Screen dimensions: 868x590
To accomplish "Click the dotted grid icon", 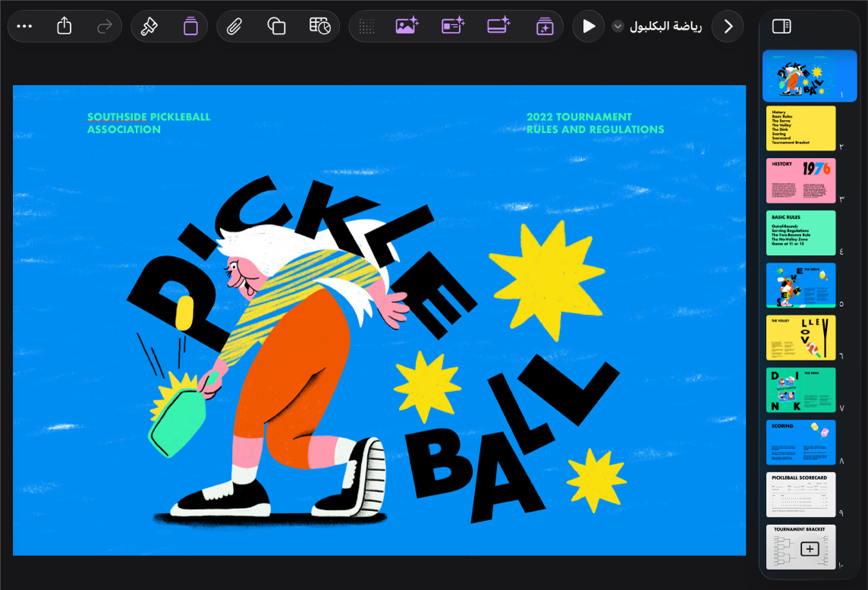I will coord(366,26).
